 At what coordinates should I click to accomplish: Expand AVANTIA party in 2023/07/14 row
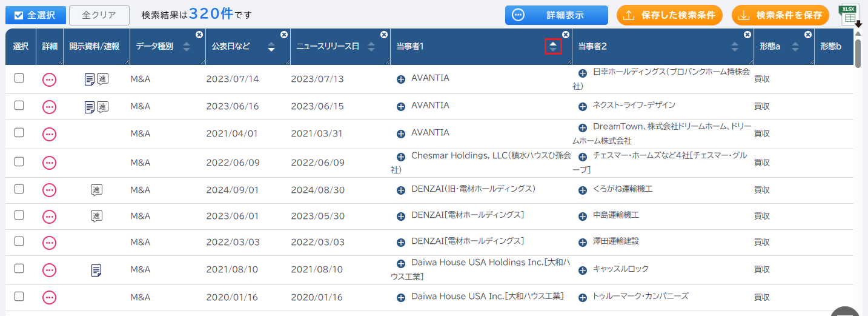click(401, 79)
